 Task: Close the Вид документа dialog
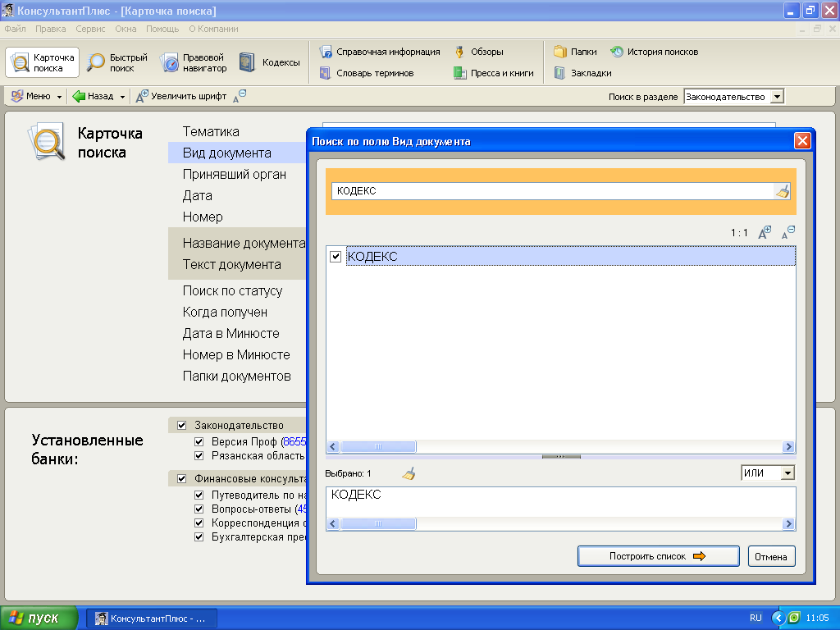pyautogui.click(x=802, y=141)
